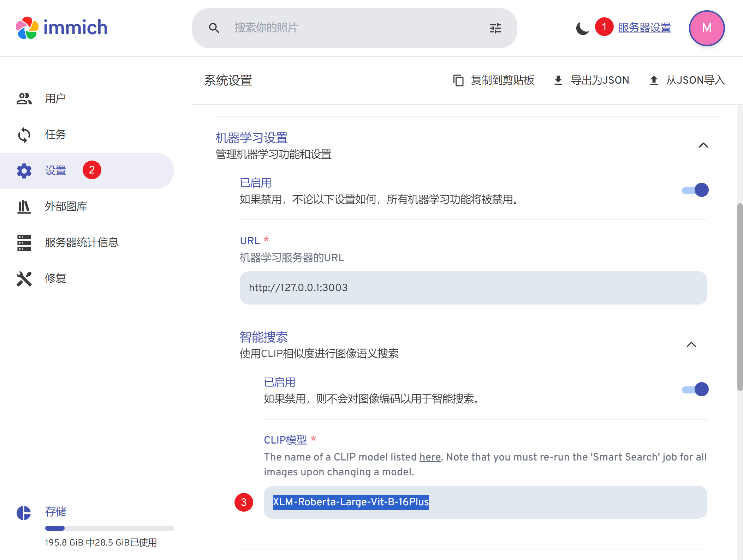Open the 'here' CLIP model list link
Screen dimensions: 743x560
pos(430,457)
